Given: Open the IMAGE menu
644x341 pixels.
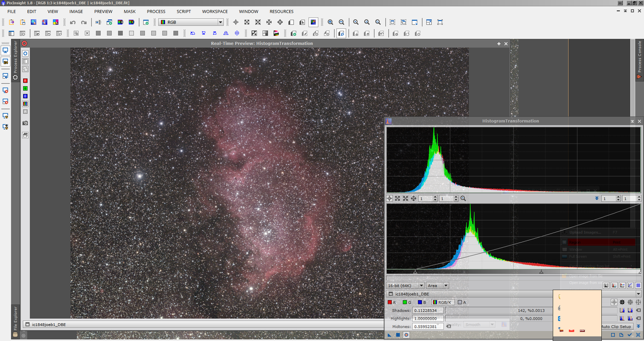Looking at the screenshot, I should (x=76, y=12).
